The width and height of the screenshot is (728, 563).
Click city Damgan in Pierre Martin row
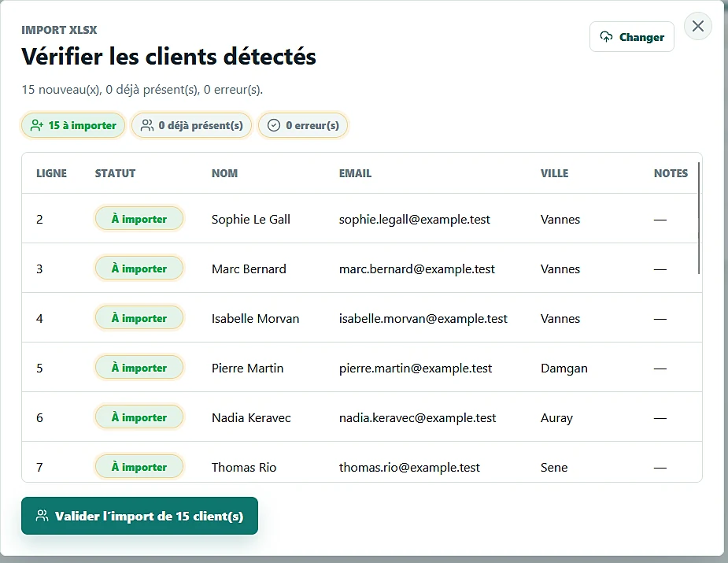[564, 369]
